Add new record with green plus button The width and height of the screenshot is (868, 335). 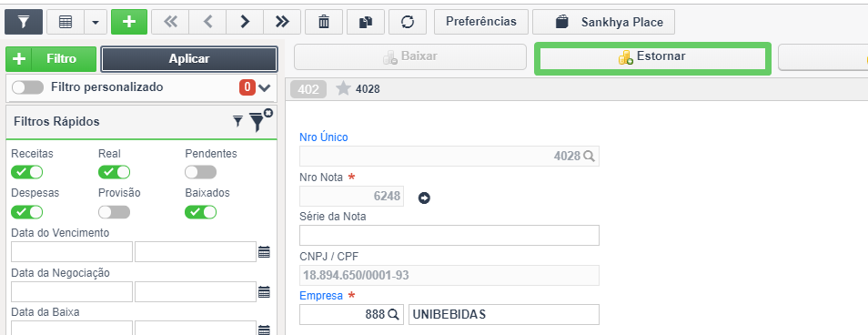129,22
